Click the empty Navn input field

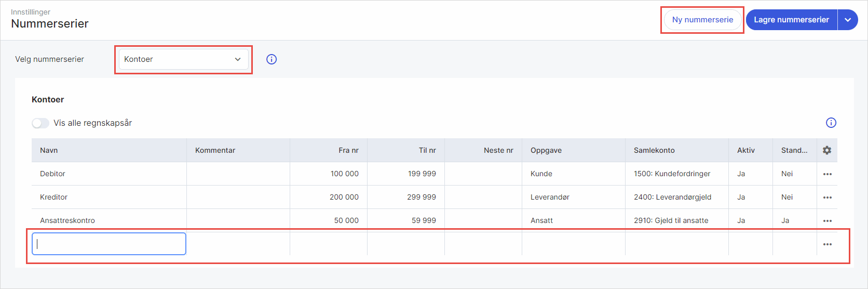(109, 244)
